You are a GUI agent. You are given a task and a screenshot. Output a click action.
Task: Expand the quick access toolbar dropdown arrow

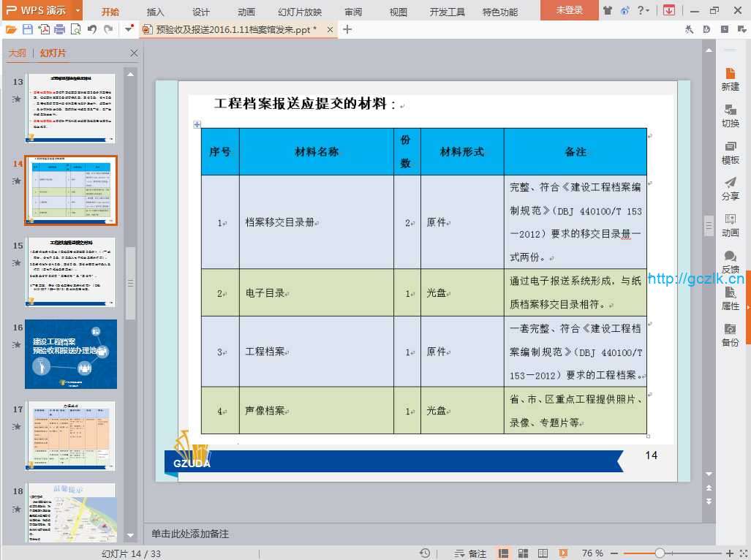coord(129,29)
